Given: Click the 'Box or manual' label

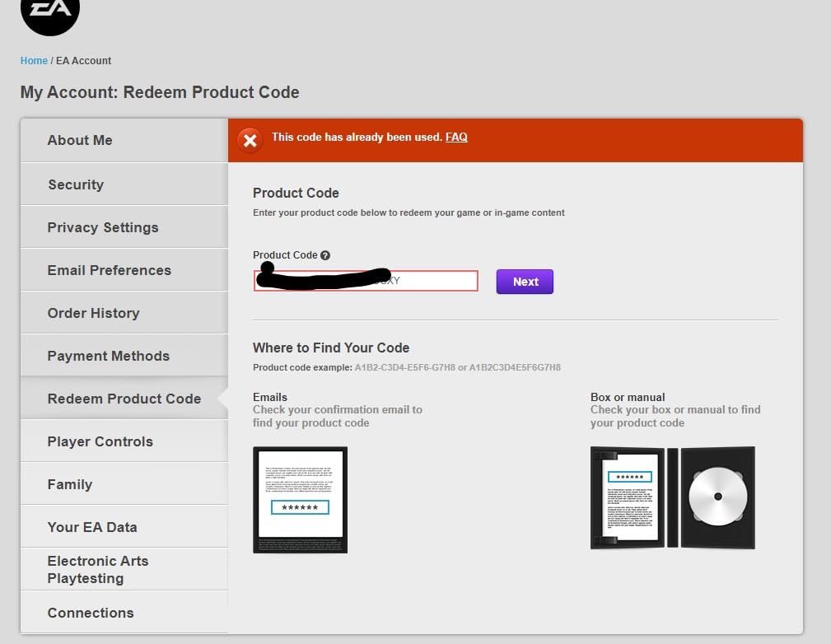Looking at the screenshot, I should coord(628,397).
